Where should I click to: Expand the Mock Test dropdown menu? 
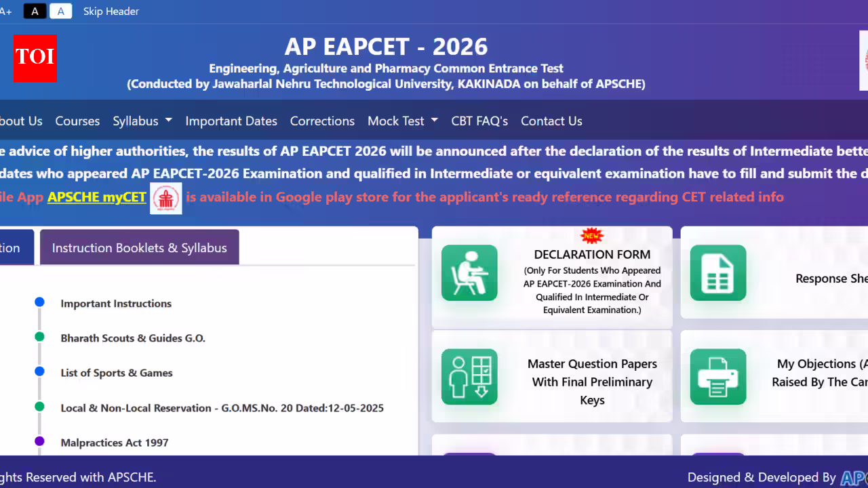(x=403, y=121)
